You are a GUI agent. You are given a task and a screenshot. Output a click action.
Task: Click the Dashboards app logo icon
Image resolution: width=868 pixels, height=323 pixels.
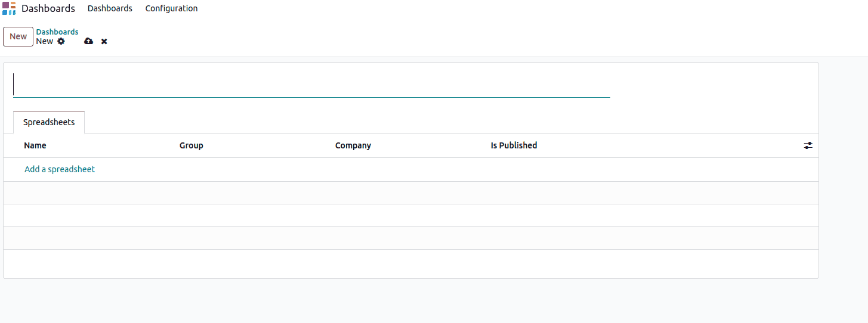pos(9,8)
